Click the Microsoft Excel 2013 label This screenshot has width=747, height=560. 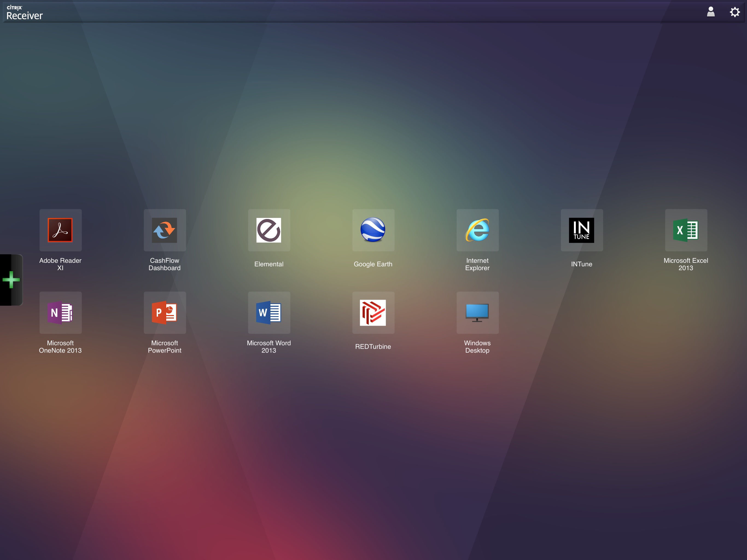685,264
